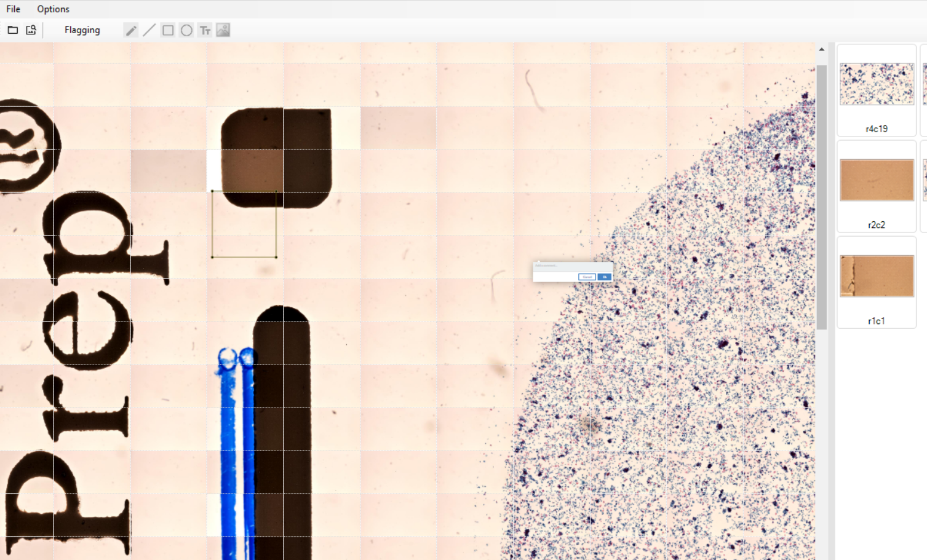Select the Text annotation tool
Image resolution: width=927 pixels, height=560 pixels.
(x=204, y=30)
